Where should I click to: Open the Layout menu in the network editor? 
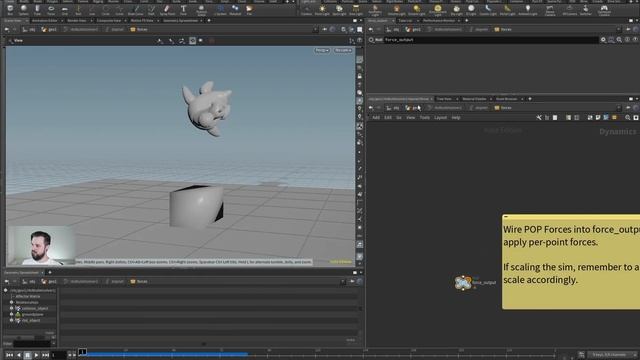point(440,118)
